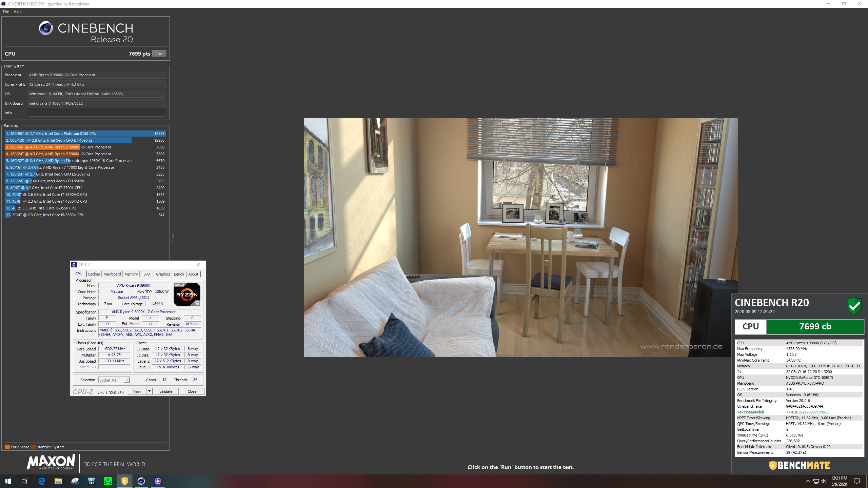Click the Ryzen 9 logo in CPU-Z
Screen dimensions: 868x488
pos(187,294)
